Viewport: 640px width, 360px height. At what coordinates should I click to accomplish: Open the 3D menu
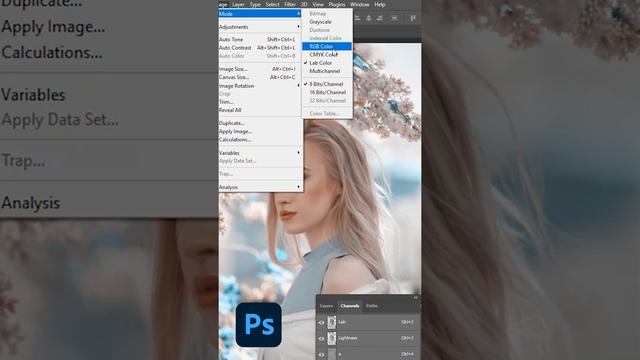coord(304,4)
